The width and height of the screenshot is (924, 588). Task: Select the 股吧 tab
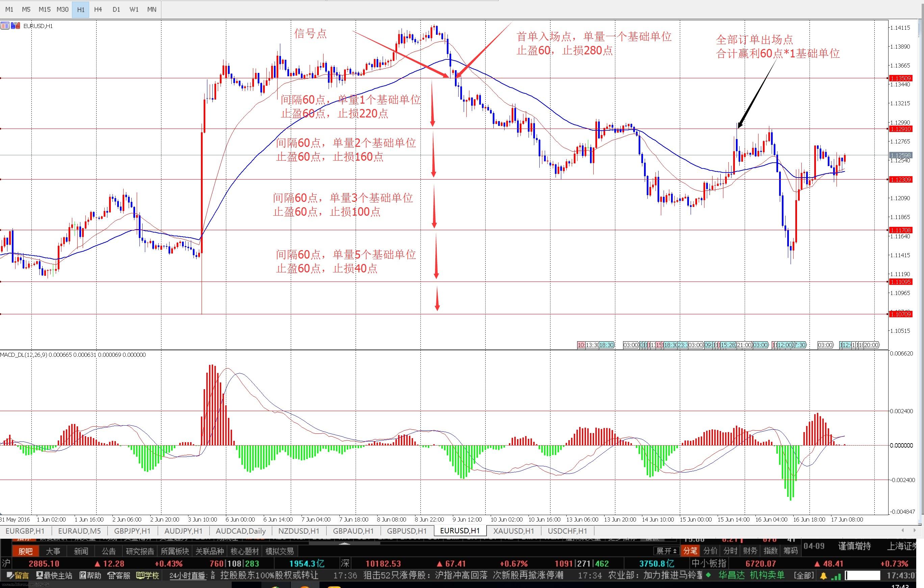pyautogui.click(x=26, y=551)
